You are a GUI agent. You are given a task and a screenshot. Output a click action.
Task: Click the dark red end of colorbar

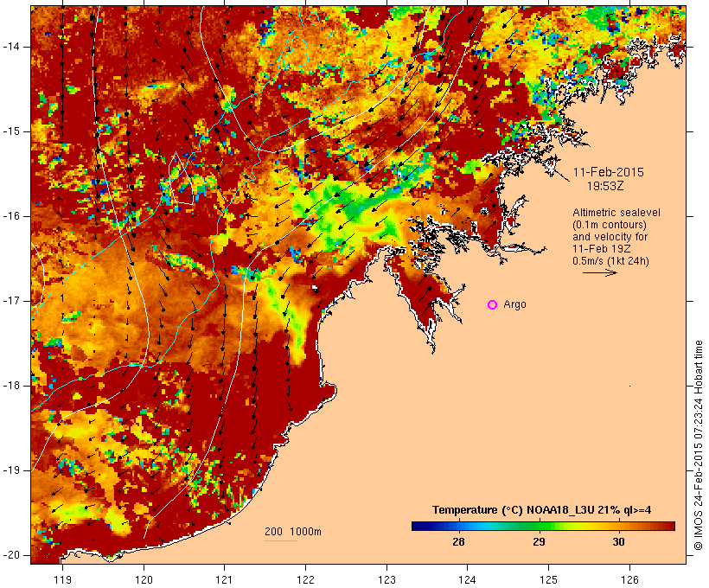pos(670,526)
